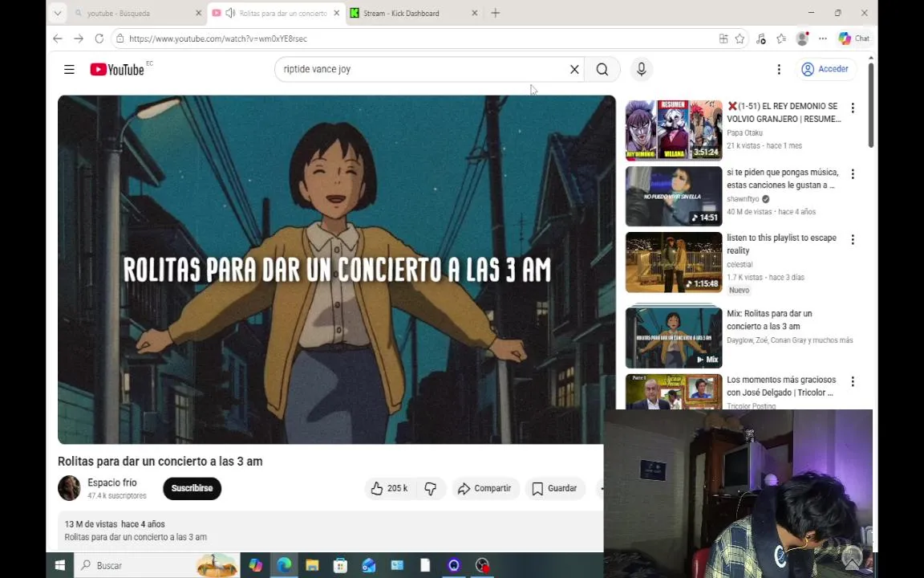Go back with the browser back arrow
This screenshot has width=924, height=578.
[x=57, y=39]
